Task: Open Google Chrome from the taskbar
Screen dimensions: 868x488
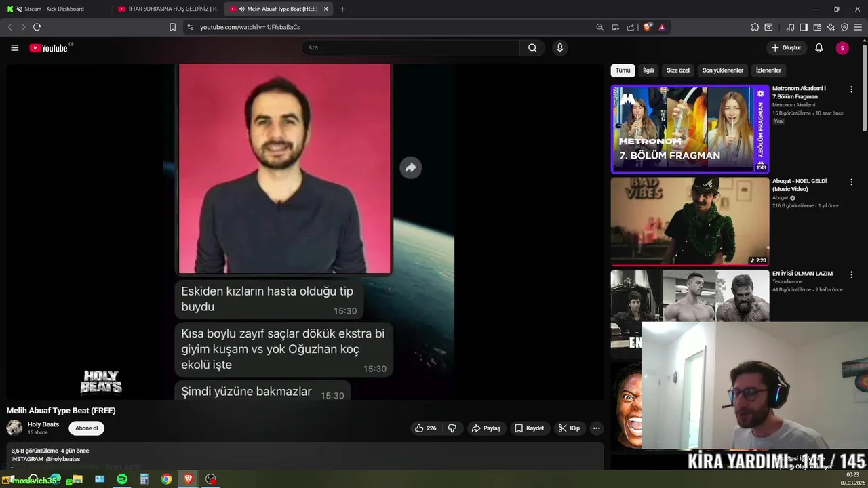Action: pos(166,479)
